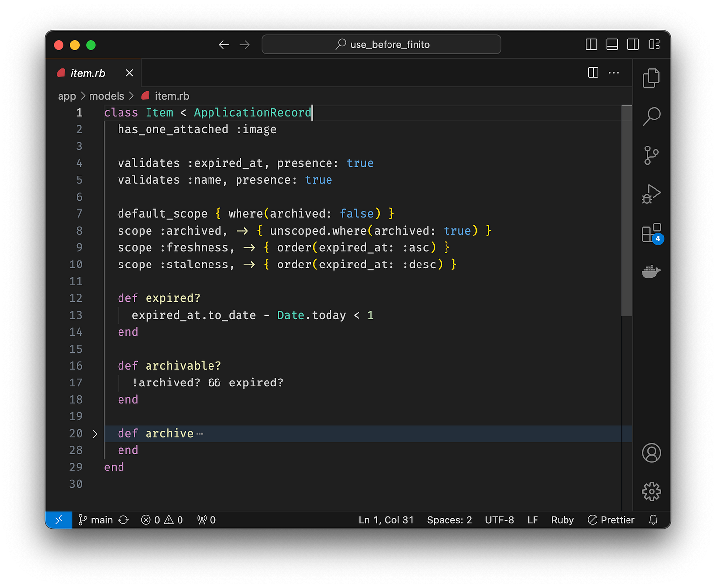Open the Explorer view in the activity bar
The image size is (716, 588).
[651, 78]
